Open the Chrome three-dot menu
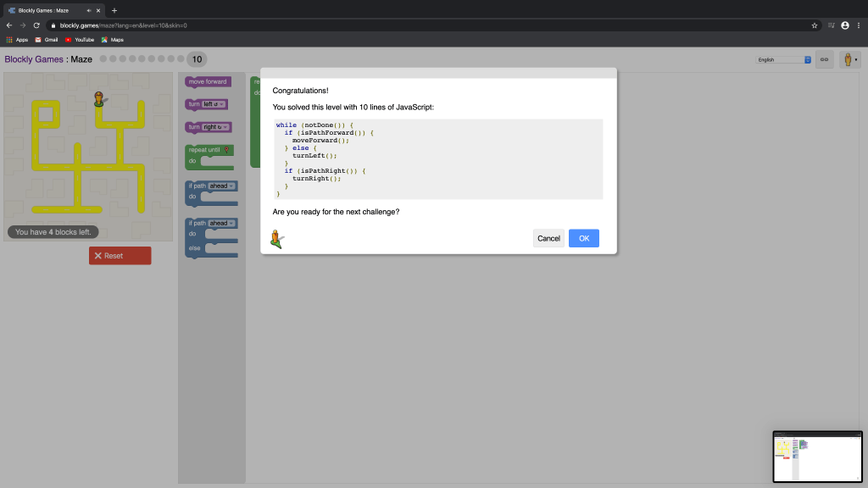This screenshot has height=488, width=868. point(859,25)
